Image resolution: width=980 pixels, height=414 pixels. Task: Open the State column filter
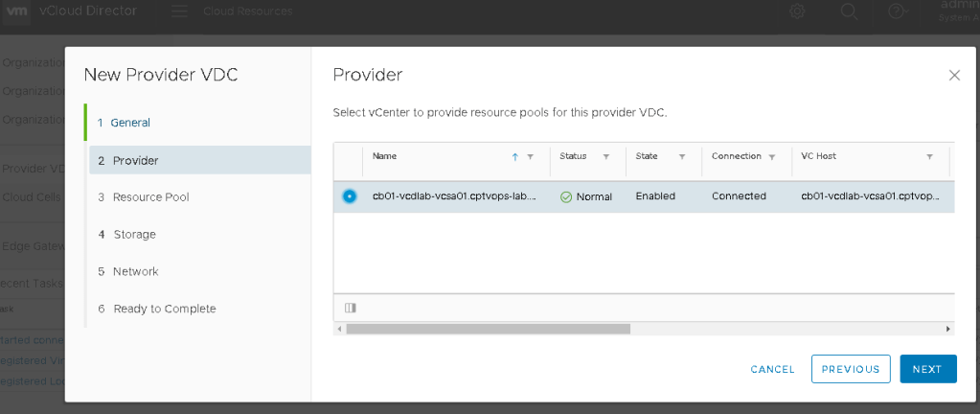(x=682, y=156)
